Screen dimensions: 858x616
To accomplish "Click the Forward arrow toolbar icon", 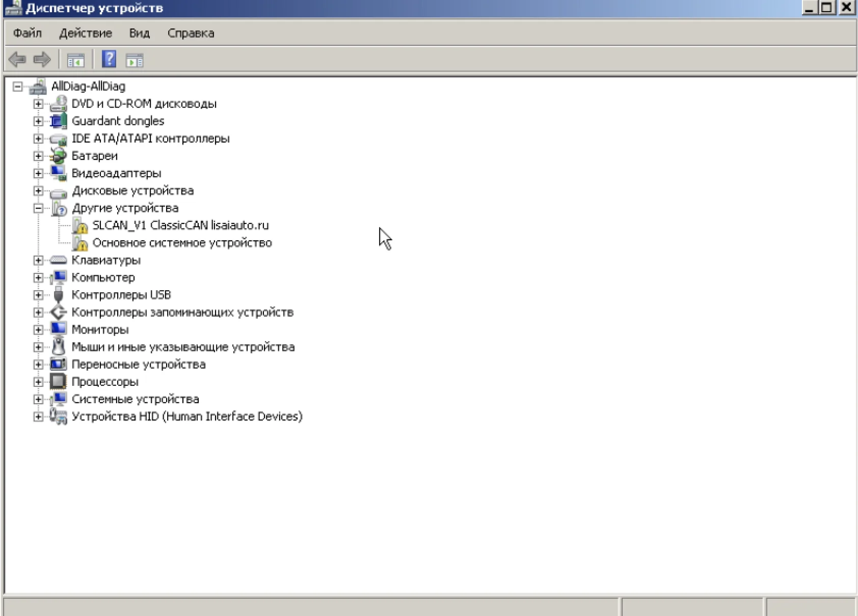I will click(x=42, y=60).
